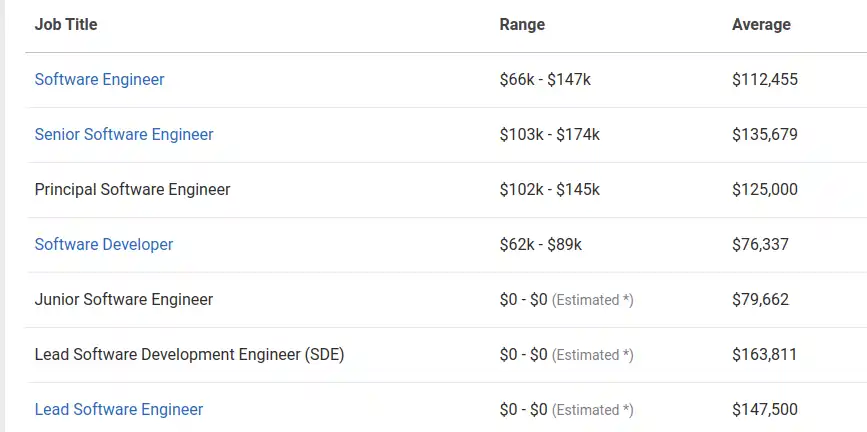Screen dimensions: 867x432
Task: Click the $103k - $174k salary range
Action: [x=550, y=134]
